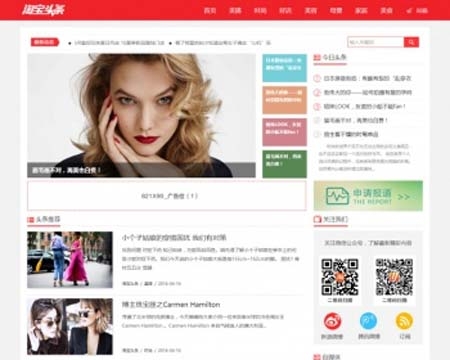Click the site logo in red header

tap(43, 10)
